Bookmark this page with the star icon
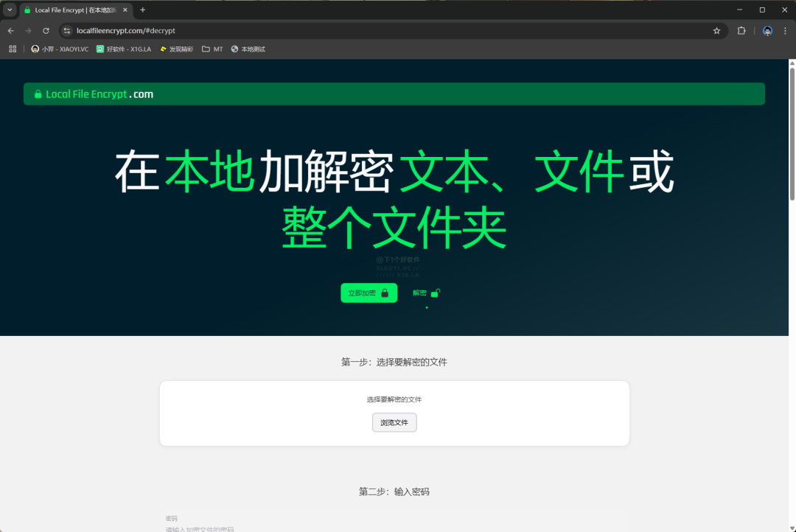The width and height of the screenshot is (796, 532). (x=716, y=30)
